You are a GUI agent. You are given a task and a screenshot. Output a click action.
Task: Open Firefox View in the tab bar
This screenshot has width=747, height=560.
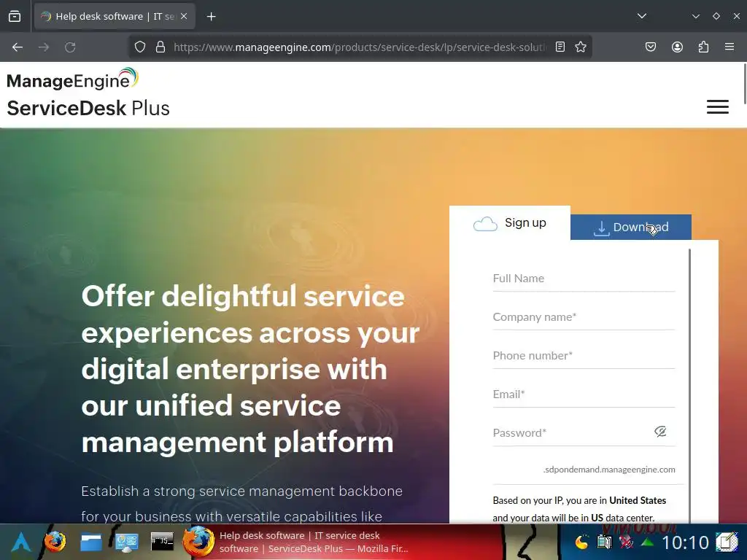tap(15, 16)
